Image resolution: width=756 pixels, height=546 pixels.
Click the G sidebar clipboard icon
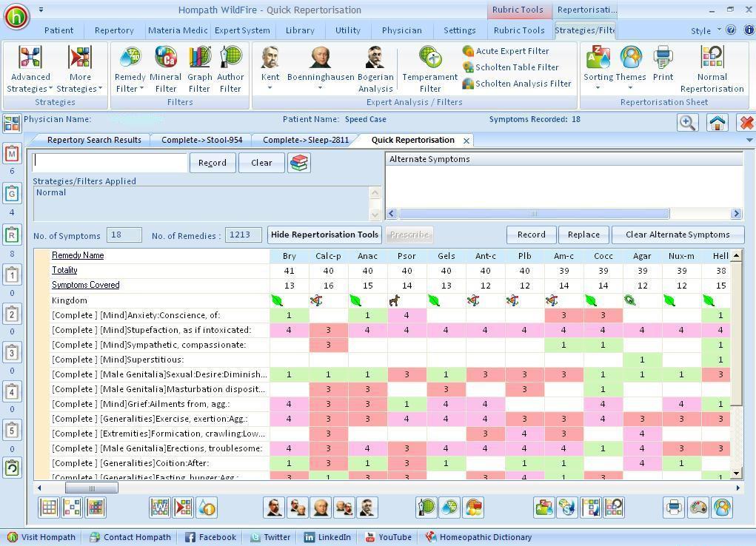[x=12, y=194]
